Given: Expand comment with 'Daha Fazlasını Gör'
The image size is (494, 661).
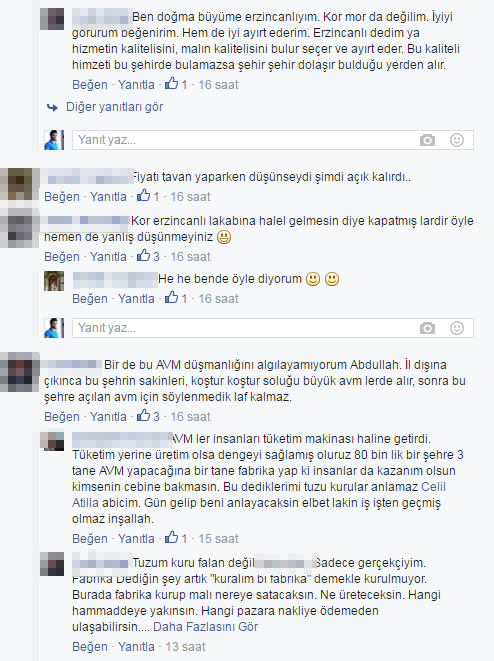Looking at the screenshot, I should (x=205, y=627).
